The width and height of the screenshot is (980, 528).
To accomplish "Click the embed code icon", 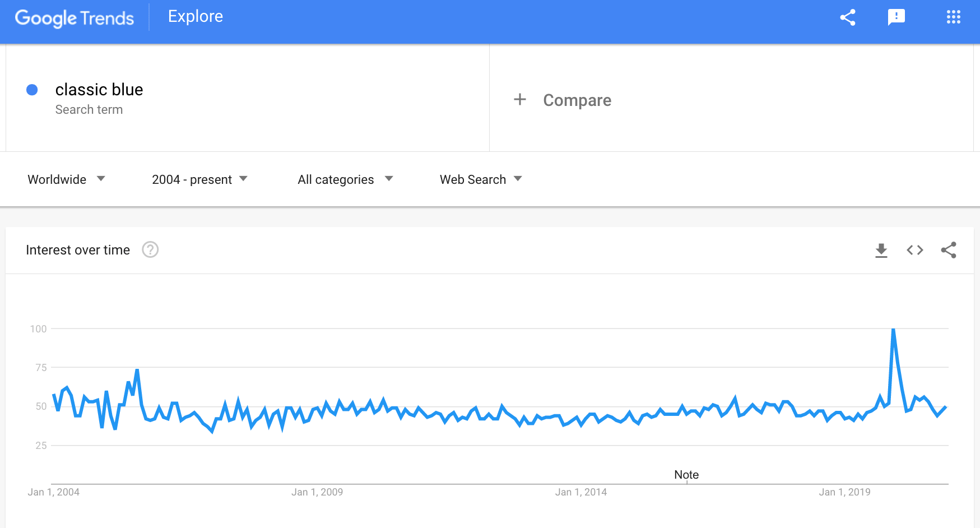I will coord(915,250).
